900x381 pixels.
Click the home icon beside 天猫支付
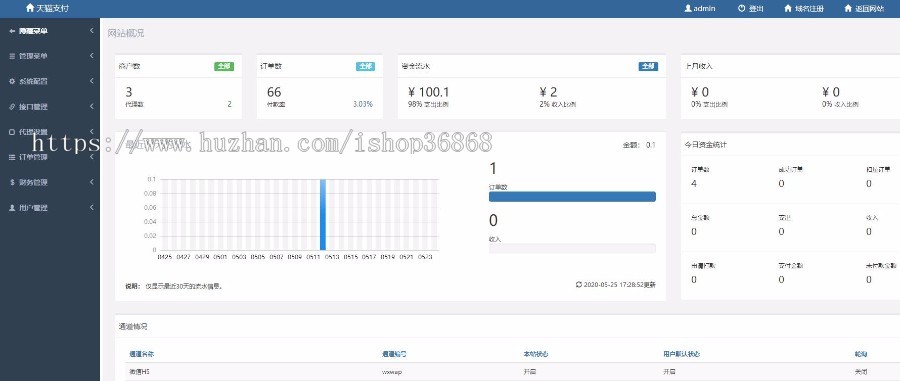click(30, 8)
